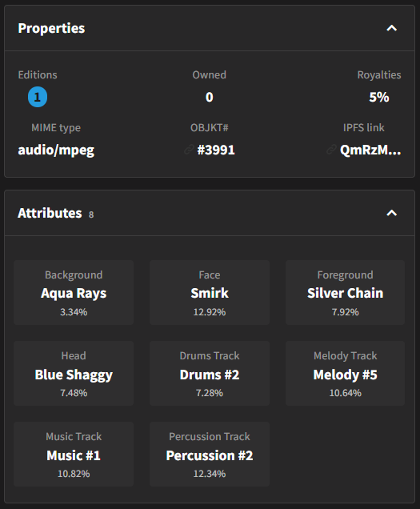Click the Properties section heading
Image resolution: width=420 pixels, height=509 pixels.
(51, 29)
